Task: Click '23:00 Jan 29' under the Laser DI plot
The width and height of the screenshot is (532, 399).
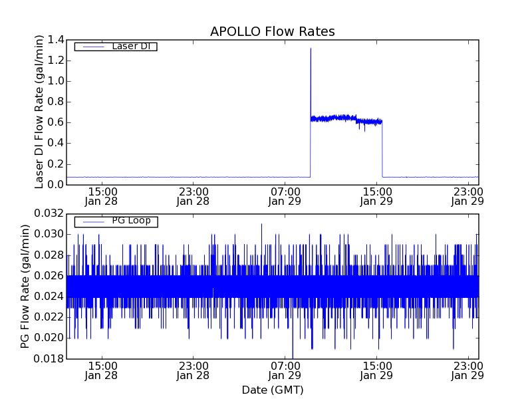Action: [x=467, y=197]
